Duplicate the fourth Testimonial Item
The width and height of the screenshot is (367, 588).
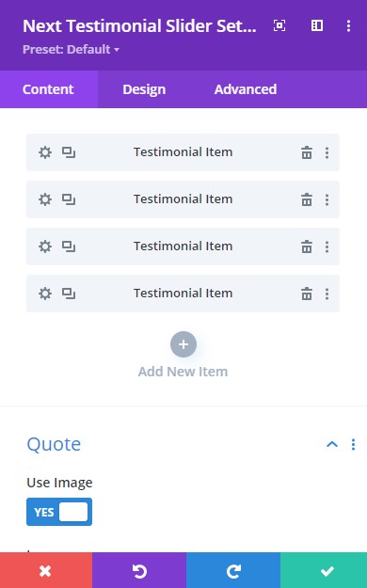pos(69,294)
